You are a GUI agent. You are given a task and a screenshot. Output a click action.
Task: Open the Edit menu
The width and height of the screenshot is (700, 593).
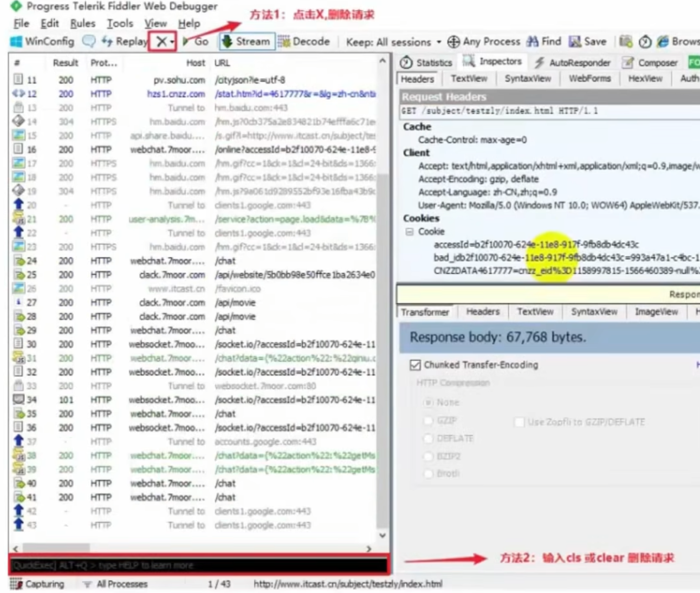click(x=49, y=23)
